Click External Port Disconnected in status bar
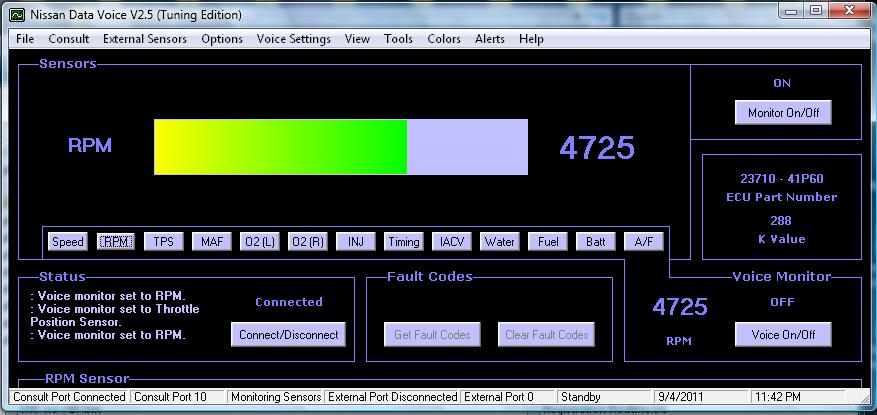Viewport: 877px width, 415px height. (392, 397)
